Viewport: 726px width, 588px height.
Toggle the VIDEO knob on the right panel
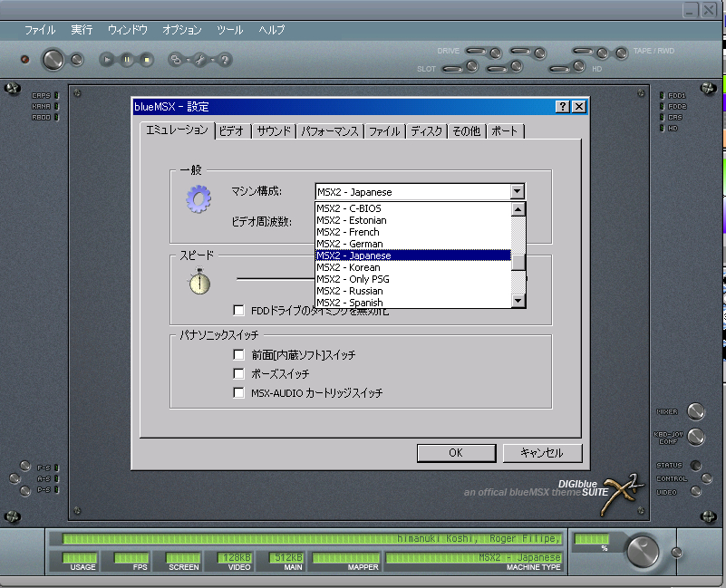pos(695,491)
